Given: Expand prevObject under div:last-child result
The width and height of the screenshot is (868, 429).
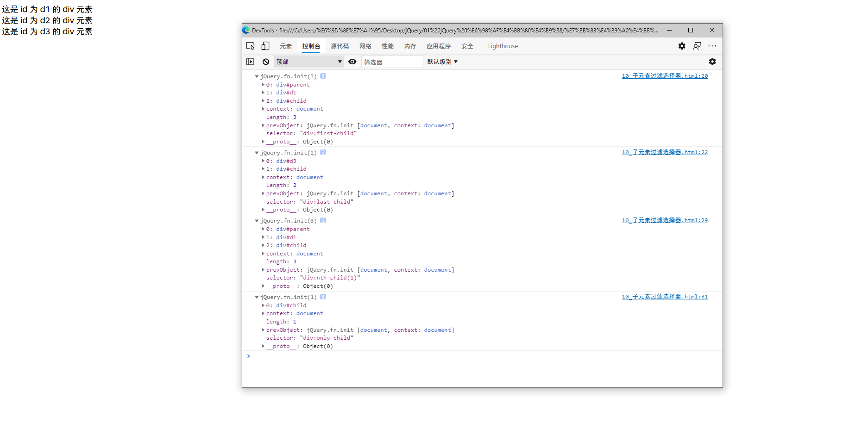Looking at the screenshot, I should pyautogui.click(x=263, y=193).
